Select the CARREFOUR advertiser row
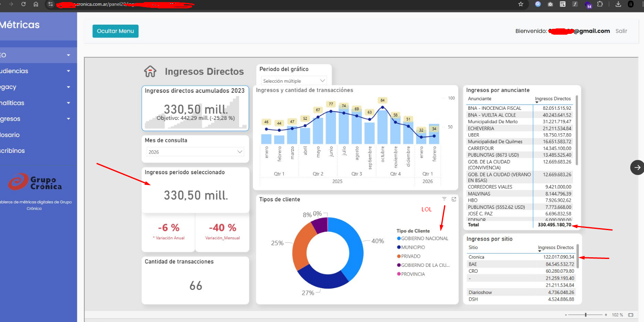The height and width of the screenshot is (322, 644). coord(520,148)
